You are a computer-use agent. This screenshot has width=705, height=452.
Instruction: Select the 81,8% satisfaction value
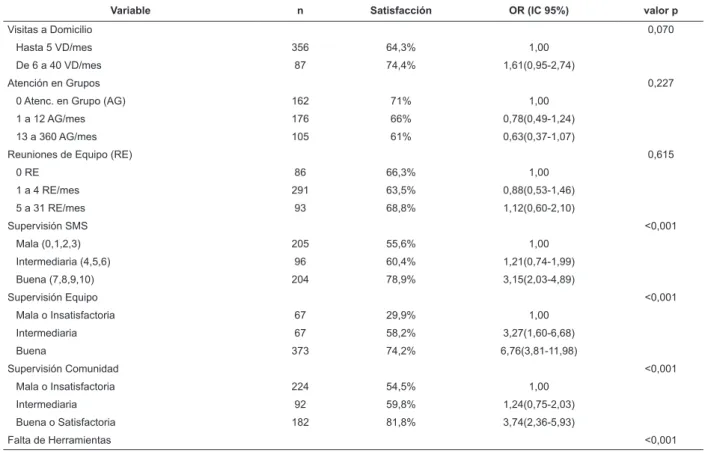401,422
